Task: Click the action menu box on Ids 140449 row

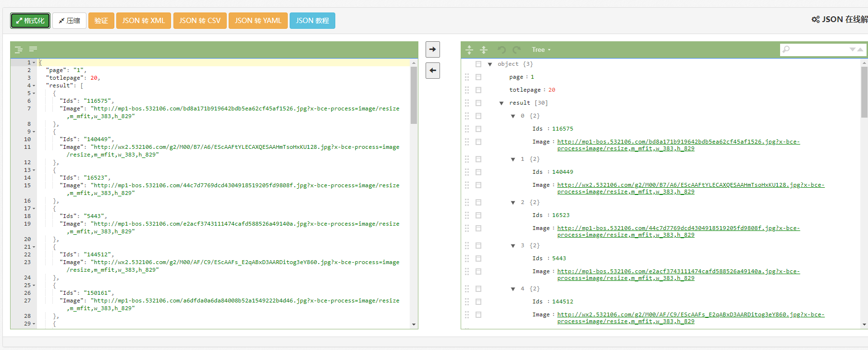Action: tap(478, 172)
